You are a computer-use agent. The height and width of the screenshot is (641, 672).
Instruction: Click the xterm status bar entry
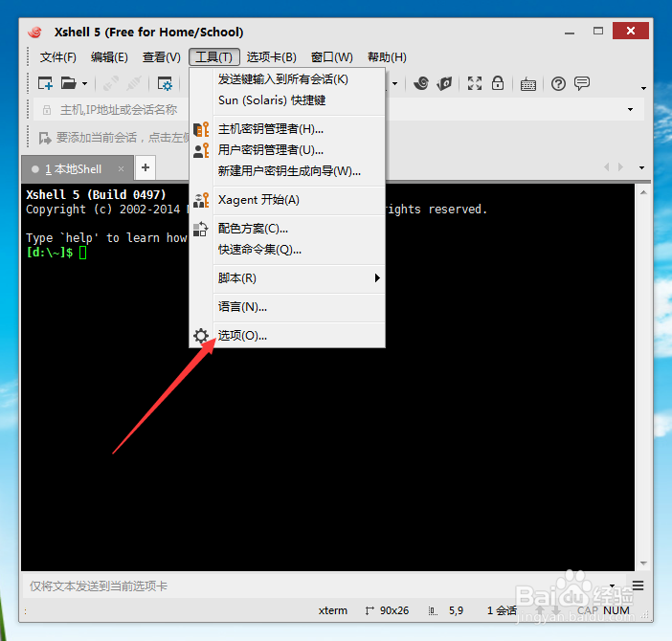[x=332, y=610]
